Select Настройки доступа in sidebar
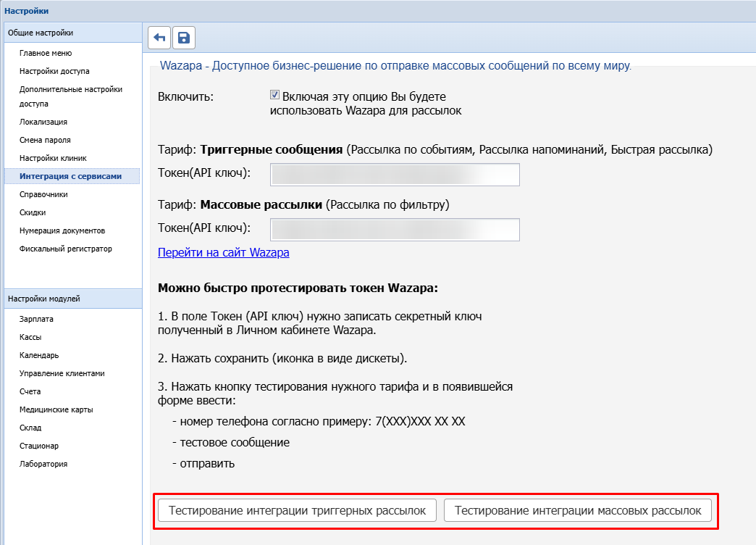756x545 pixels. pos(54,71)
